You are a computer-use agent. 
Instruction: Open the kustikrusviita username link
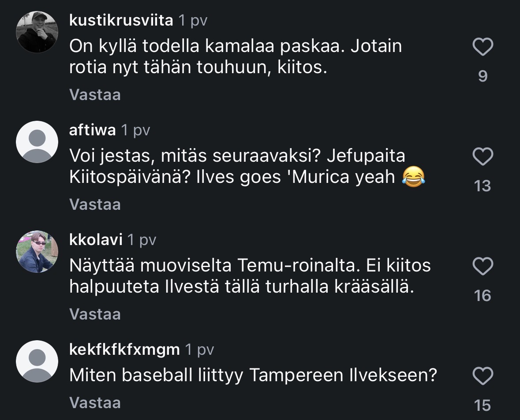tap(121, 20)
